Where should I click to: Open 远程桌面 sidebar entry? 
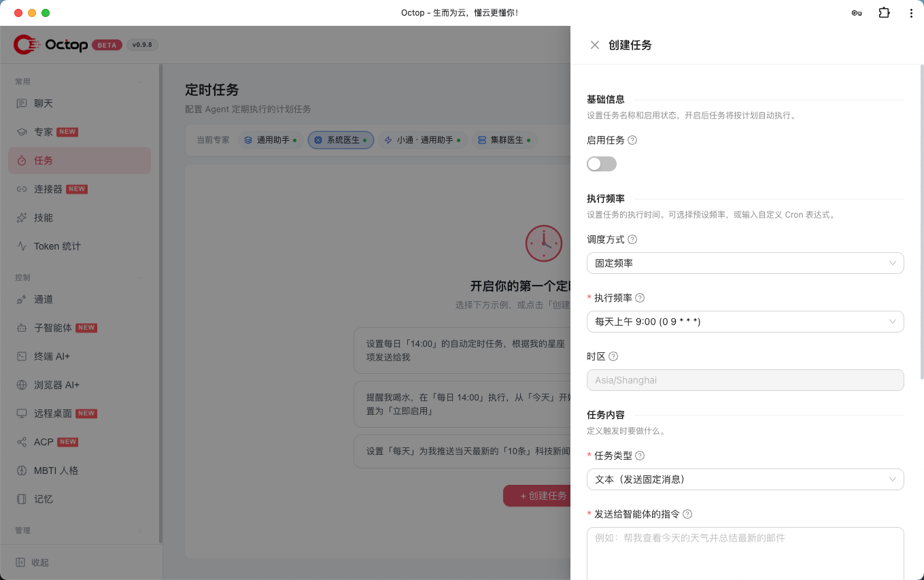80,413
